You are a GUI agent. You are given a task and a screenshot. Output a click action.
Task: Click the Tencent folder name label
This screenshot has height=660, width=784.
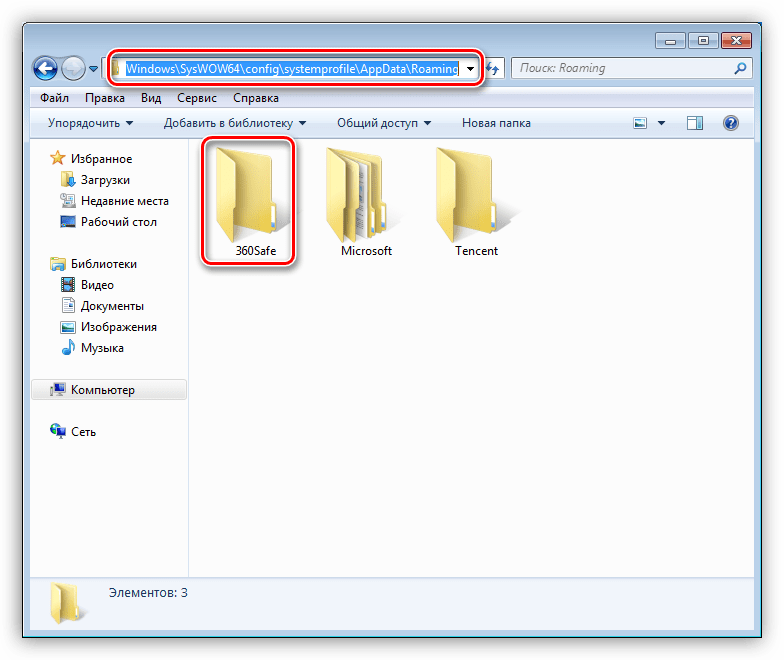pos(476,251)
